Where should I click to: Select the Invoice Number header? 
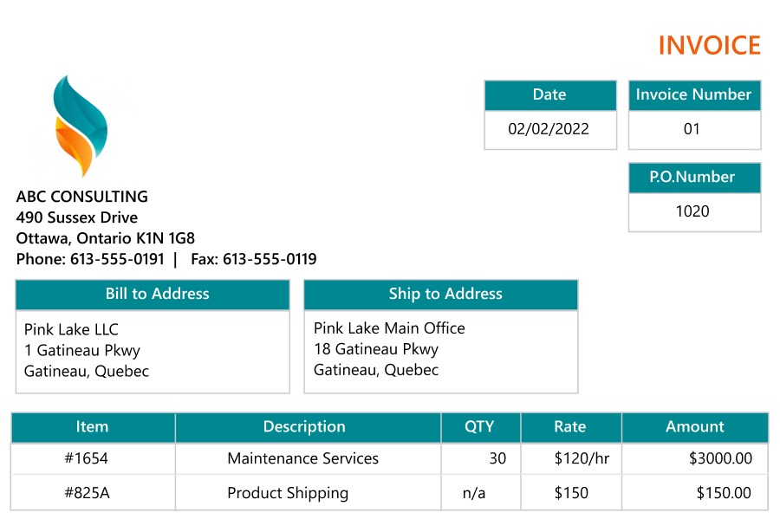point(693,95)
